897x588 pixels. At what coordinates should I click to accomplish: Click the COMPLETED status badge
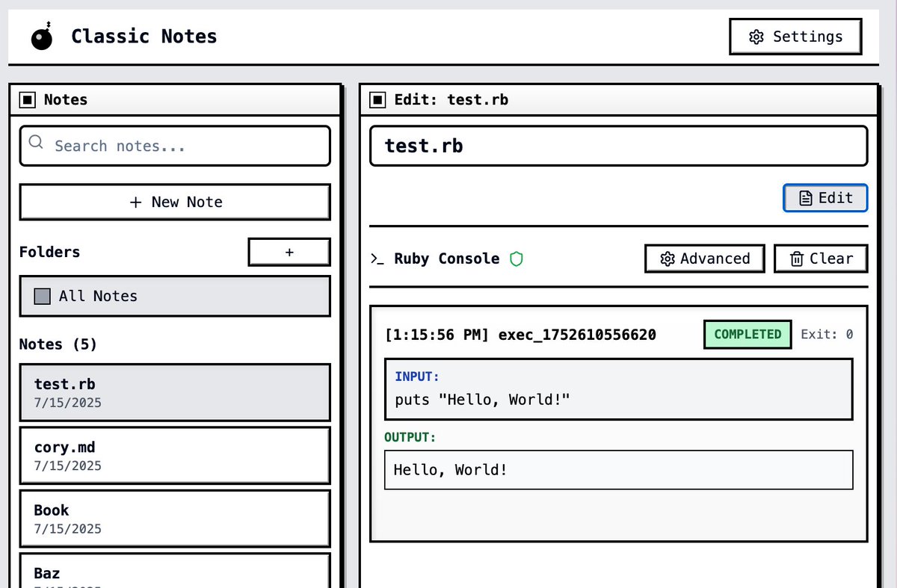[x=747, y=334]
